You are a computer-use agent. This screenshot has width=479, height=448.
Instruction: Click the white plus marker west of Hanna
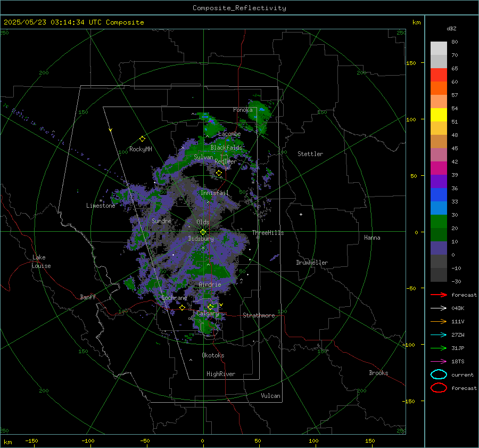coord(301,214)
